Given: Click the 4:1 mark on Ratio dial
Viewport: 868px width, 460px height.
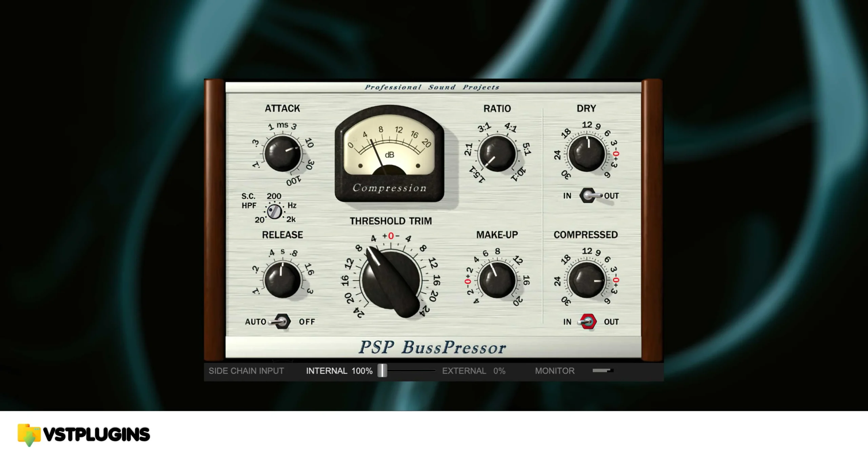Looking at the screenshot, I should click(511, 127).
